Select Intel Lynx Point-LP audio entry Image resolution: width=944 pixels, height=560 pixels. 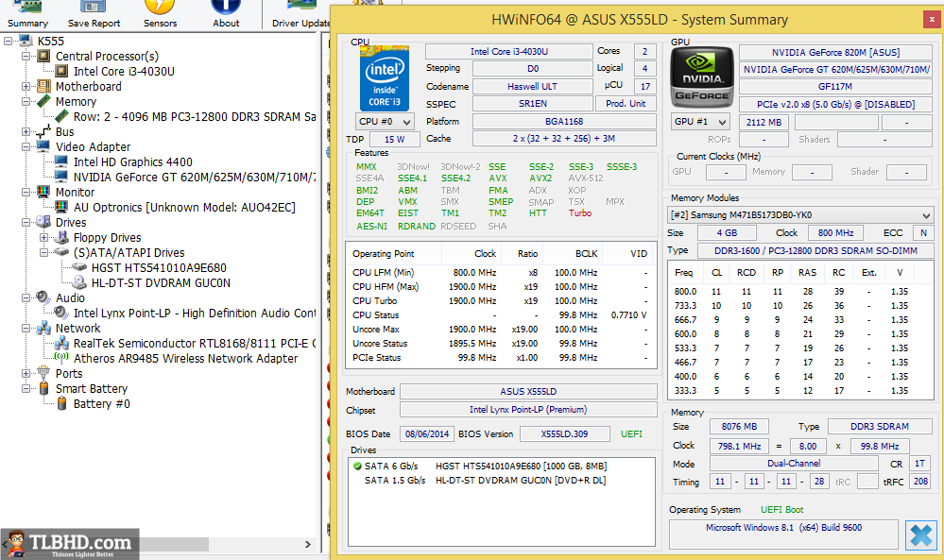coord(195,313)
